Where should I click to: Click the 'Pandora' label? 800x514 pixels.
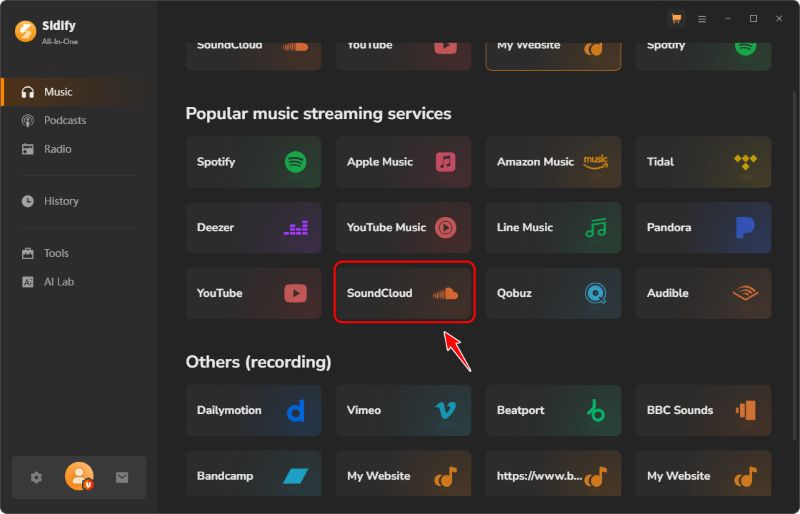tap(669, 228)
